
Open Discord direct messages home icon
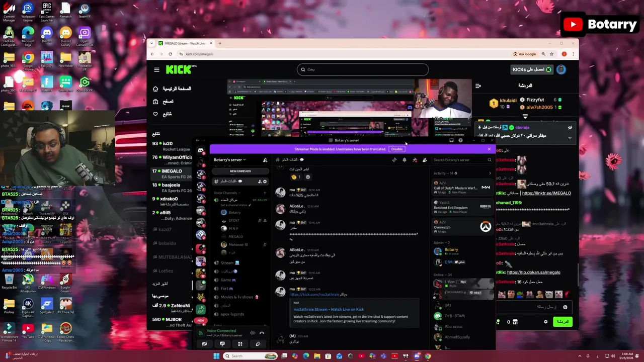coord(201,150)
